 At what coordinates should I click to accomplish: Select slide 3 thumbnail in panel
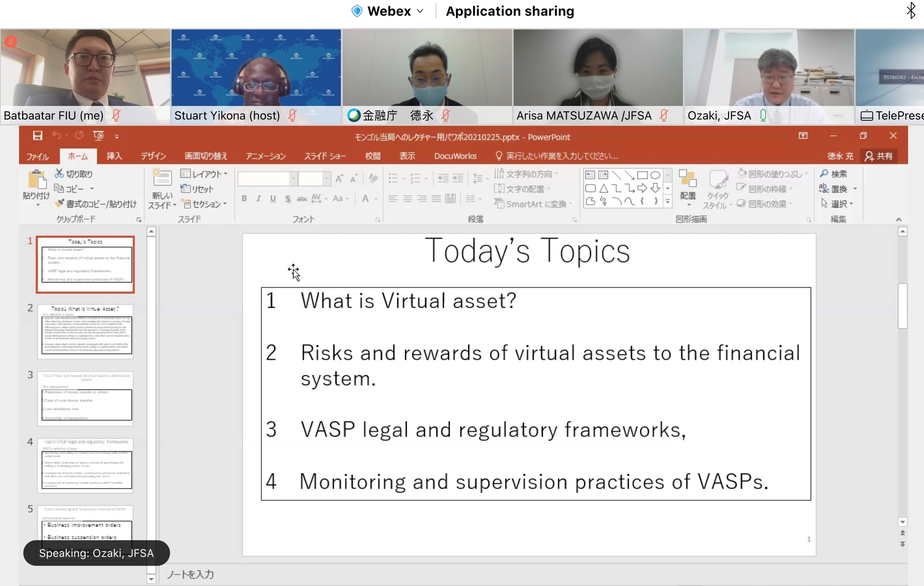(x=85, y=398)
